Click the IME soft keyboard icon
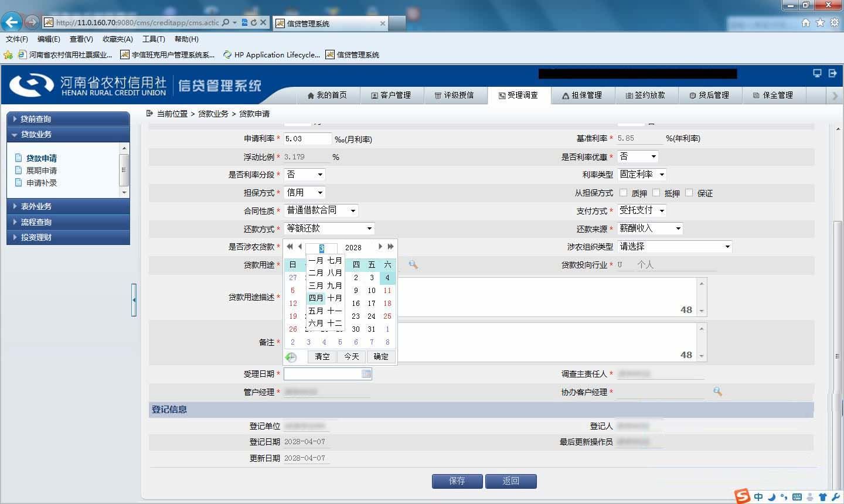The image size is (844, 504). coord(797,497)
